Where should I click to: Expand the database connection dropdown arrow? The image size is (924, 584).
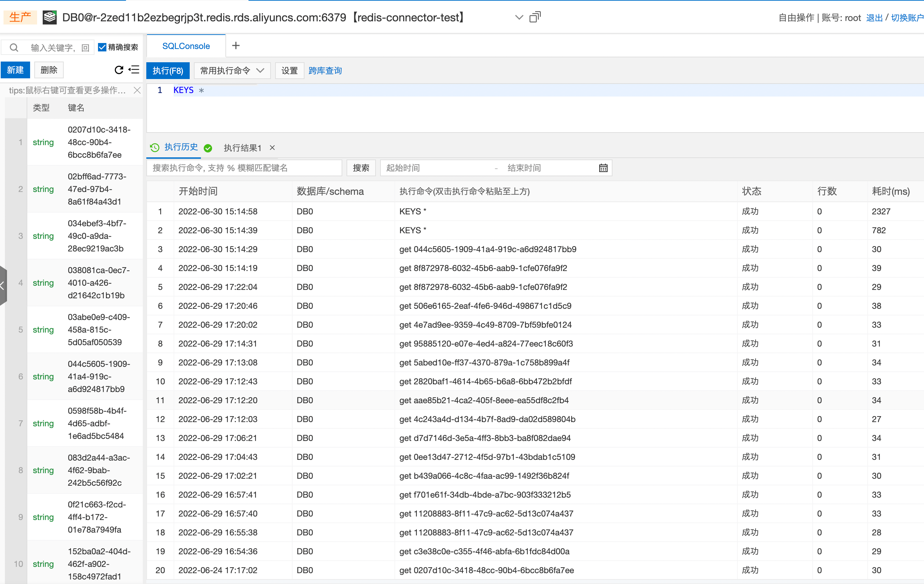519,17
